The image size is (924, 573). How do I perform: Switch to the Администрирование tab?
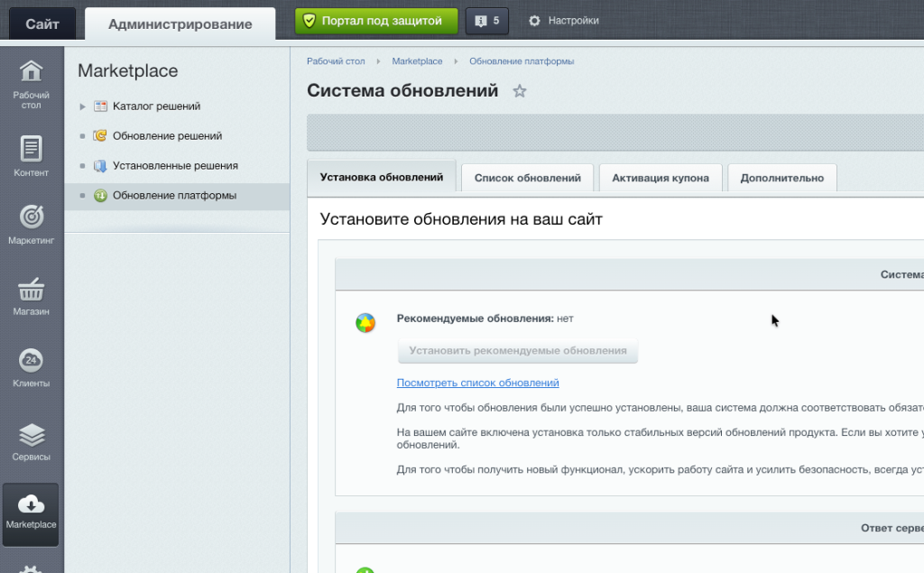click(180, 24)
